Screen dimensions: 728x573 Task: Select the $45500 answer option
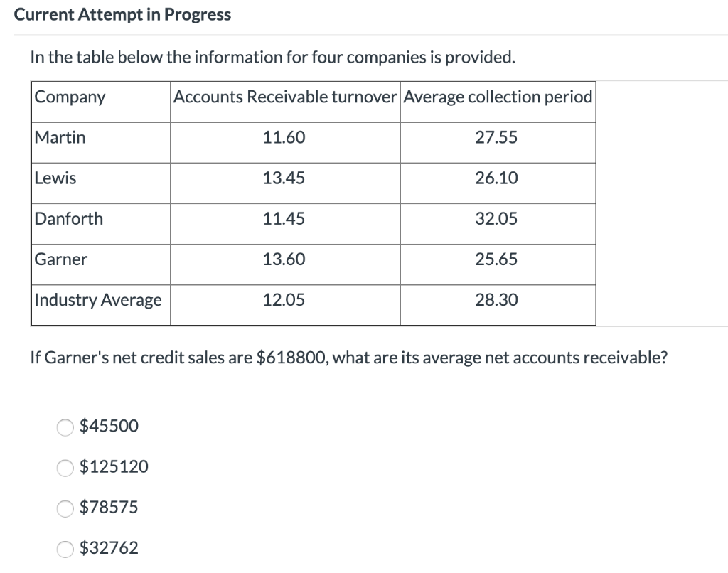pyautogui.click(x=65, y=427)
